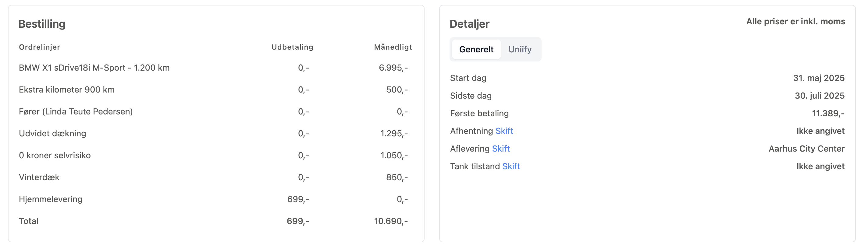Switch to the Generelt tab
Screen dimensions: 868x249
click(x=476, y=49)
